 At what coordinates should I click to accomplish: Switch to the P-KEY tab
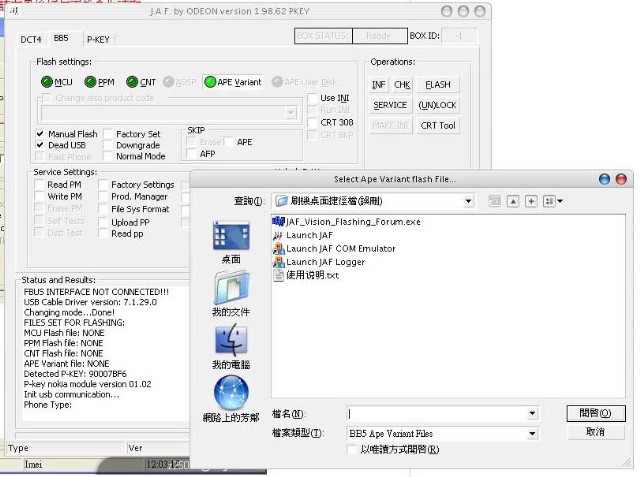(98, 39)
